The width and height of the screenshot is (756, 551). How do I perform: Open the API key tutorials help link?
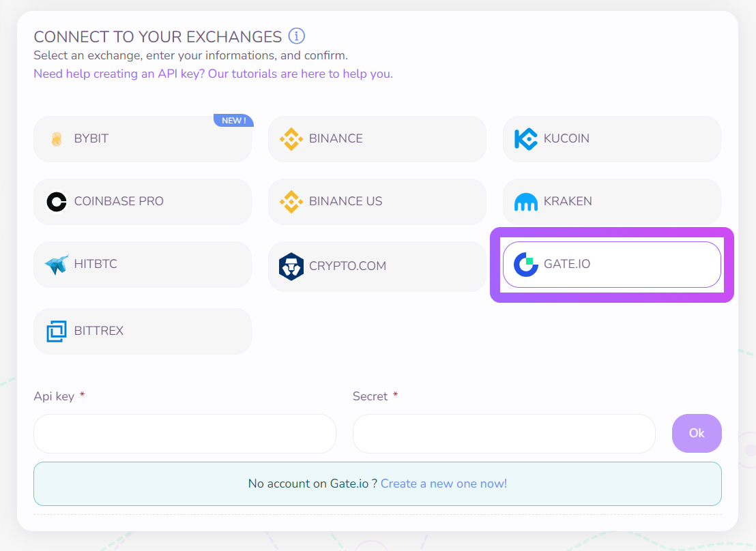213,74
